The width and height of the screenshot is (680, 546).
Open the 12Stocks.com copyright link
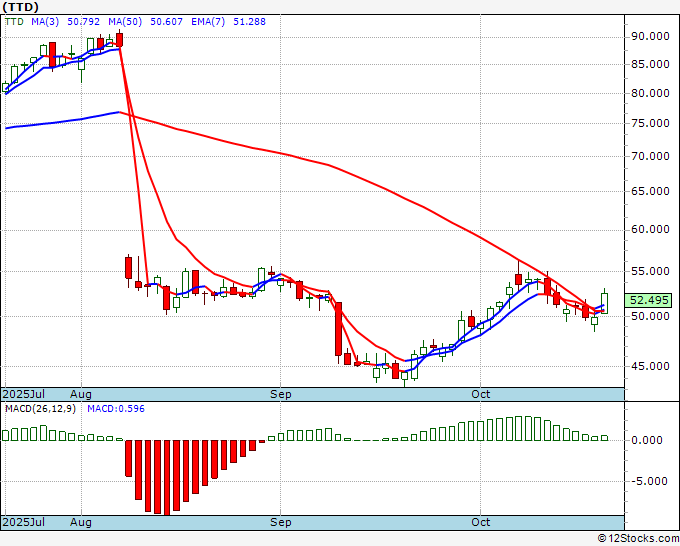coord(638,539)
